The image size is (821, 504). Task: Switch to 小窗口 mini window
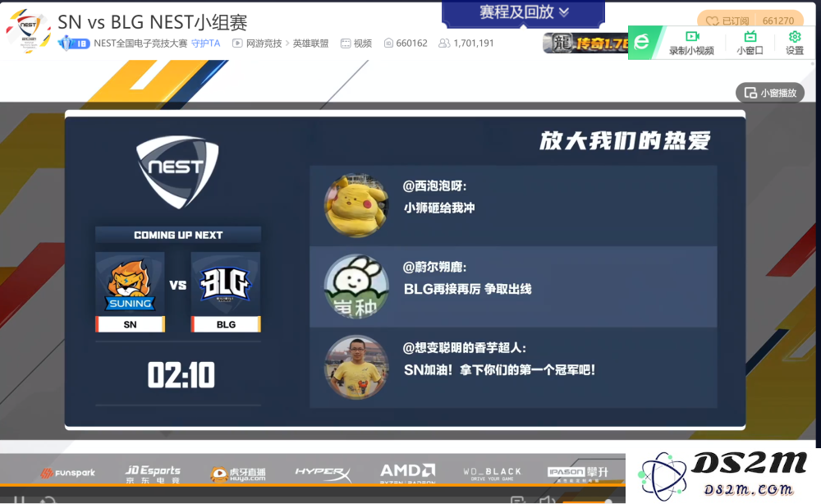(750, 43)
